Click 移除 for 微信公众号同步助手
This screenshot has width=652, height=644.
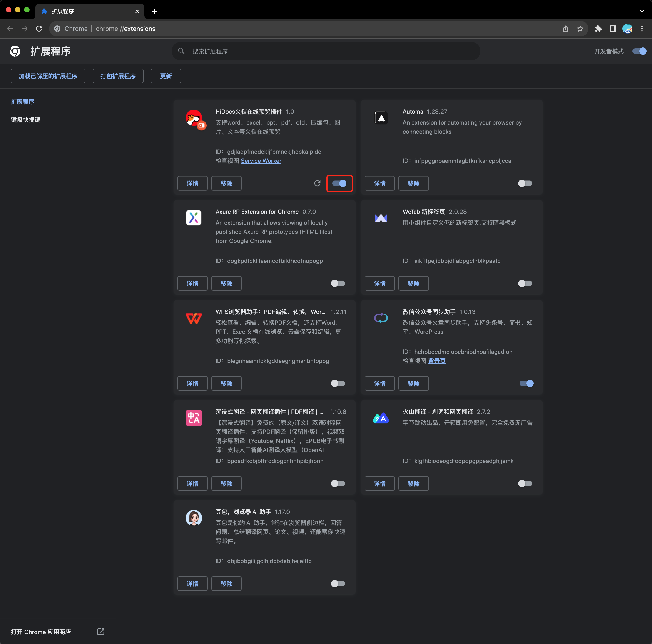point(414,383)
